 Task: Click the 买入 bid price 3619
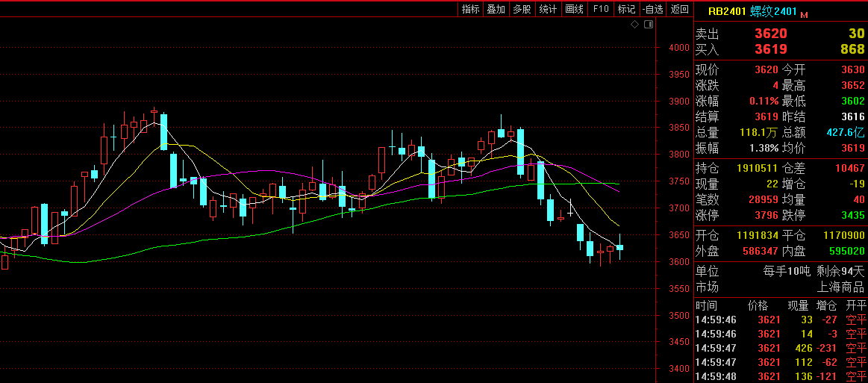pyautogui.click(x=770, y=49)
